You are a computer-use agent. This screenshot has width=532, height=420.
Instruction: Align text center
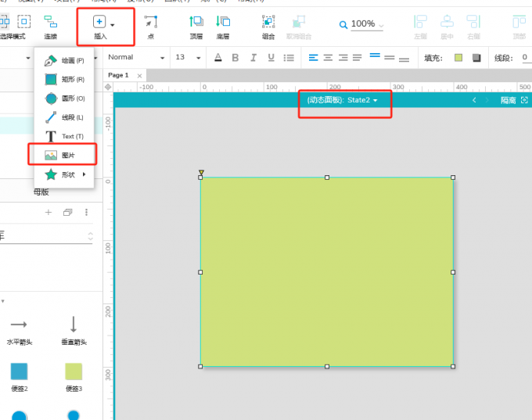pos(328,58)
